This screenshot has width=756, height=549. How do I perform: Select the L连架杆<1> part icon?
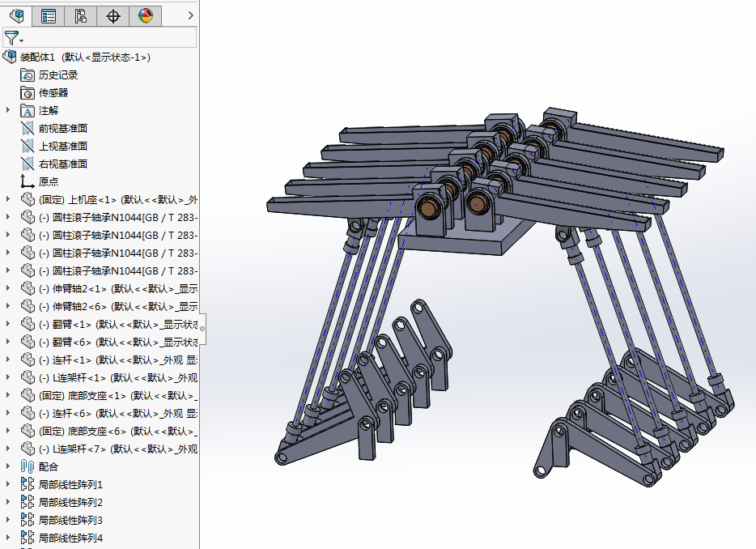(x=28, y=377)
